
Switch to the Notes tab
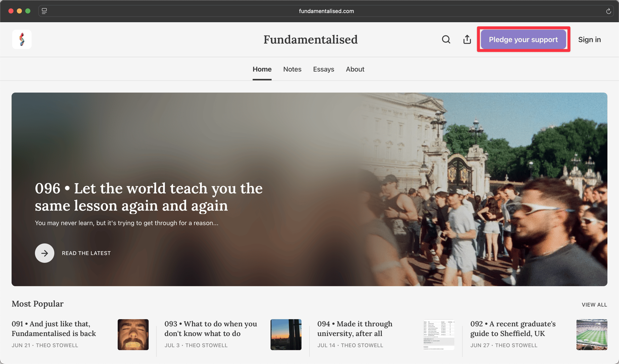pos(292,69)
